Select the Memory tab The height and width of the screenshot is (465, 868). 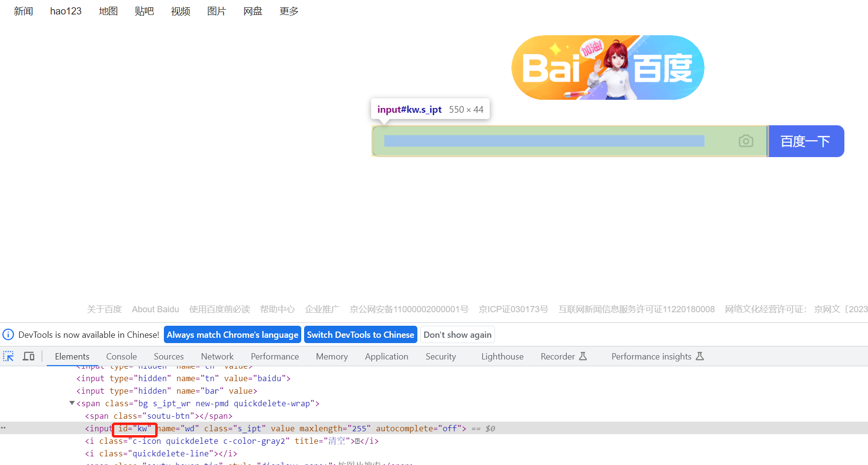point(332,357)
